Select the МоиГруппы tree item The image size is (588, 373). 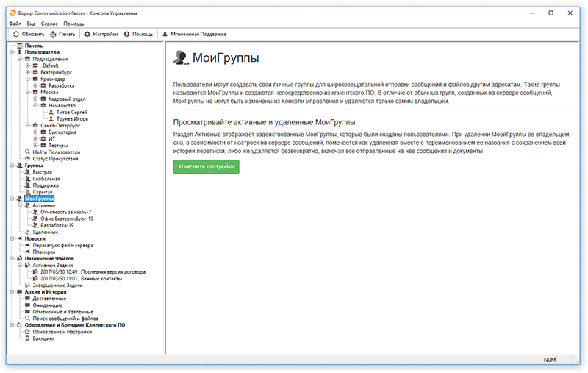click(x=40, y=199)
